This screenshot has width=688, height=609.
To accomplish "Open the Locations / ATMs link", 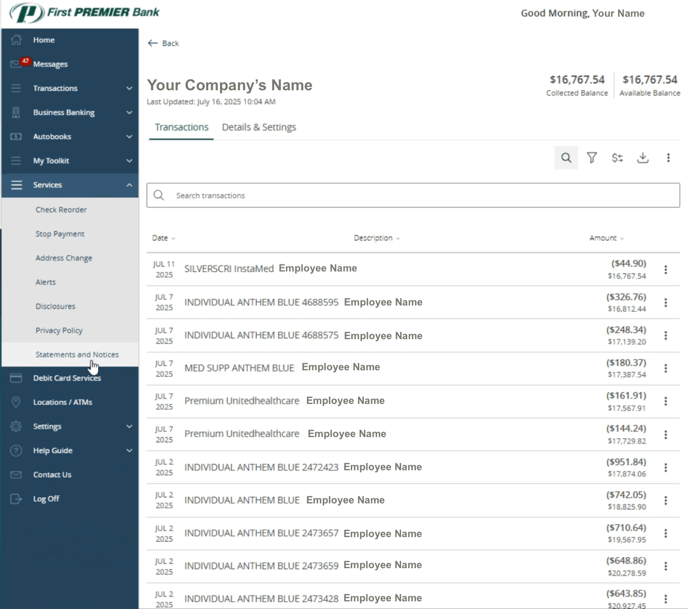I will point(62,402).
